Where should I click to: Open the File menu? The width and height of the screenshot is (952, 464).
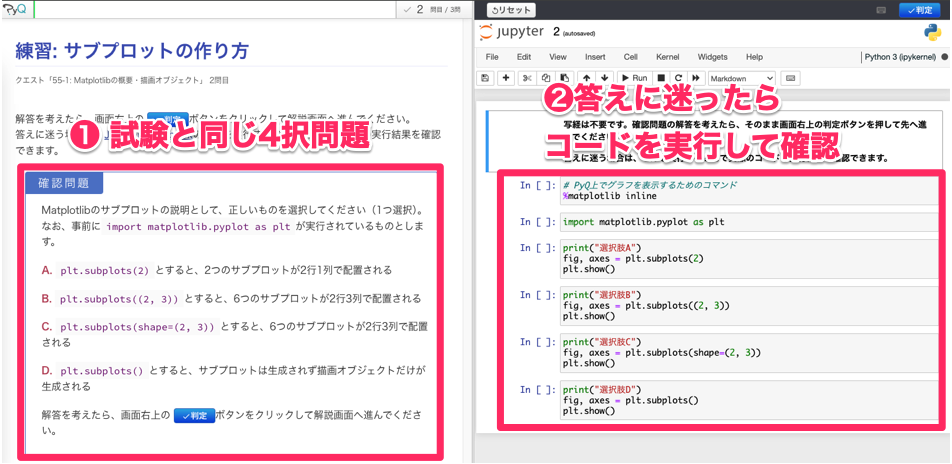coord(492,57)
